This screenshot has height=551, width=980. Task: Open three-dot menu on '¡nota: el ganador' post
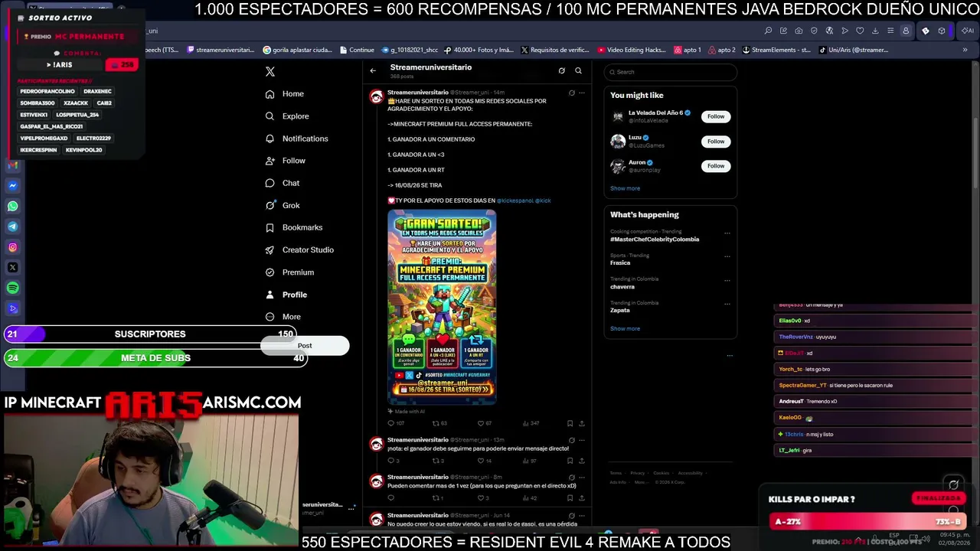pos(582,440)
